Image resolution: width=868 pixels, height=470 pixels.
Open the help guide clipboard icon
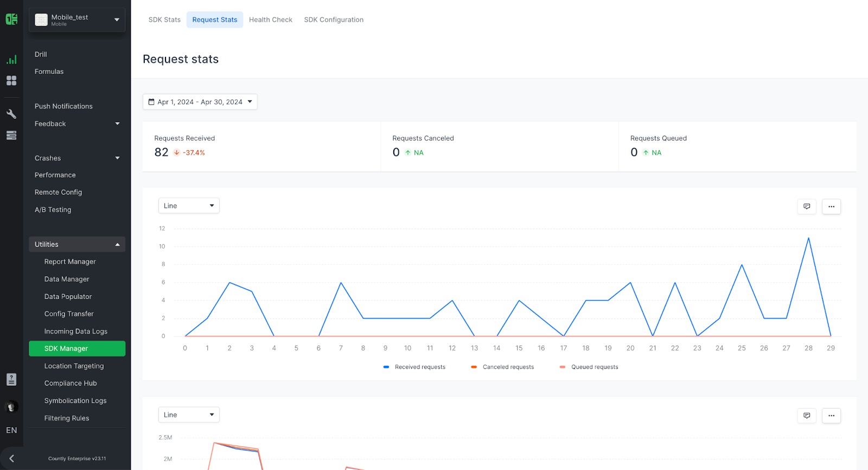click(11, 379)
